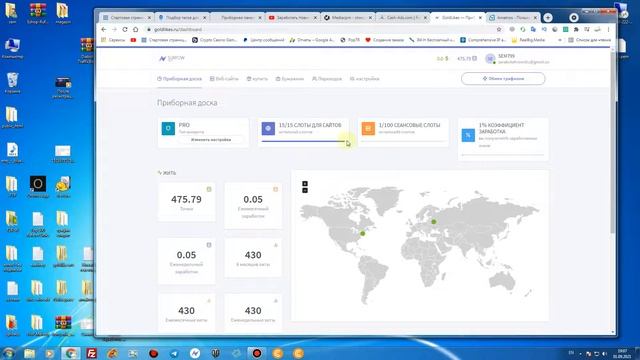The image size is (640, 360).
Task: Click the green marker over Eastern Europe
Action: coord(434,222)
